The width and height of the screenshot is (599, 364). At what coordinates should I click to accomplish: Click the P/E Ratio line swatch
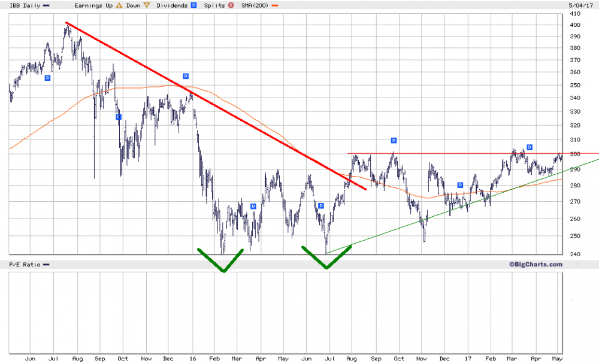point(46,265)
